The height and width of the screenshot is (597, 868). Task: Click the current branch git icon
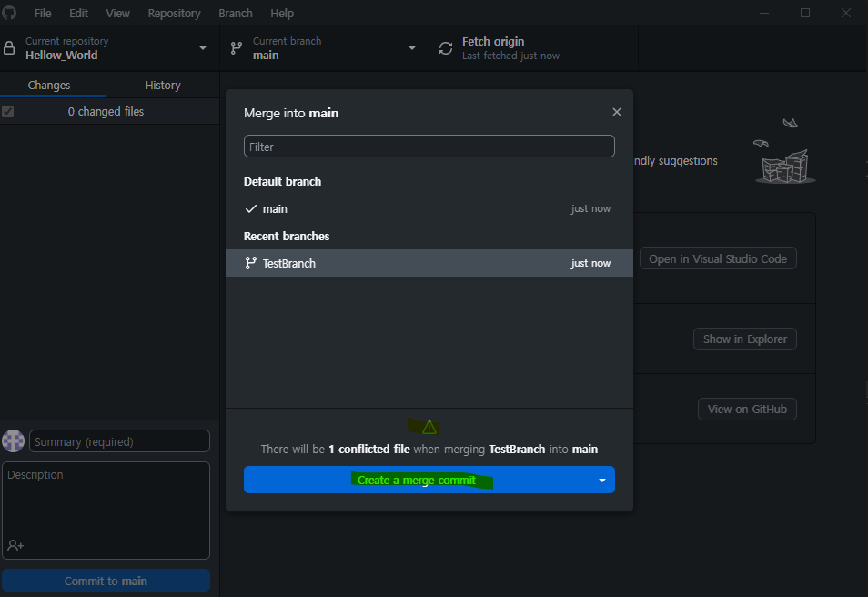[x=237, y=48]
